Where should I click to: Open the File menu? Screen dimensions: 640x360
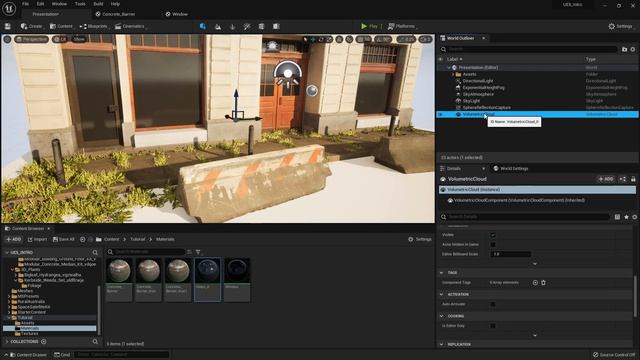(x=25, y=4)
